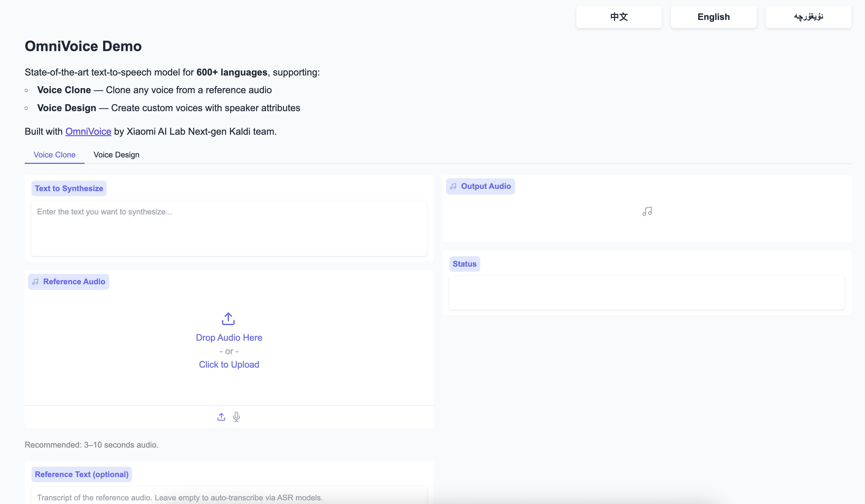865x504 pixels.
Task: Click the 'Click to Upload' text
Action: [x=229, y=364]
